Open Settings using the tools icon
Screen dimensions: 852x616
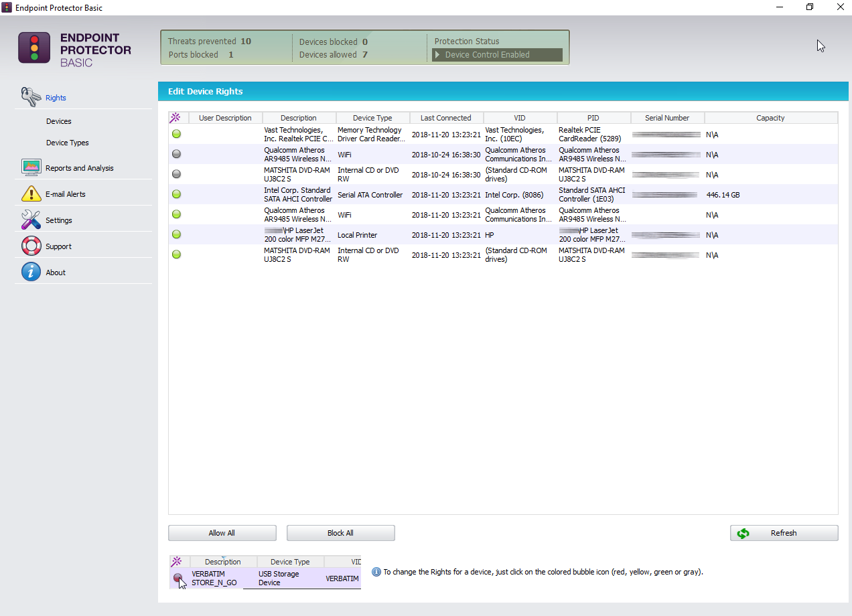(31, 219)
